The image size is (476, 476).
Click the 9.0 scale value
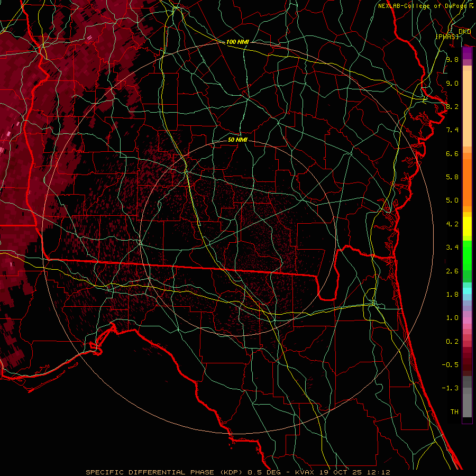click(452, 83)
